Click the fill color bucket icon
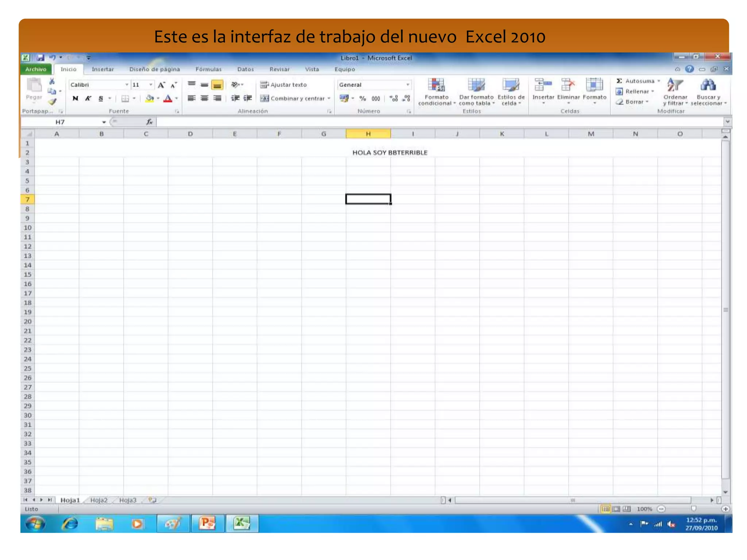 (150, 98)
